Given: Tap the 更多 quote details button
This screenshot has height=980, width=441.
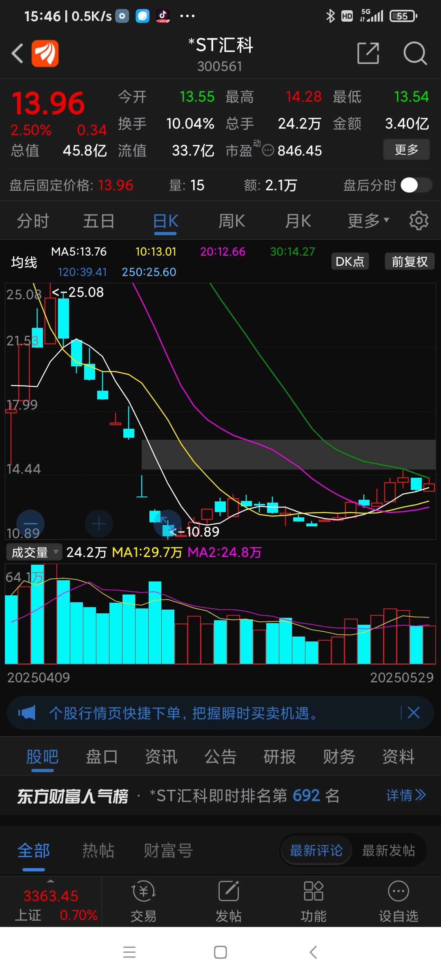Looking at the screenshot, I should coord(406,149).
